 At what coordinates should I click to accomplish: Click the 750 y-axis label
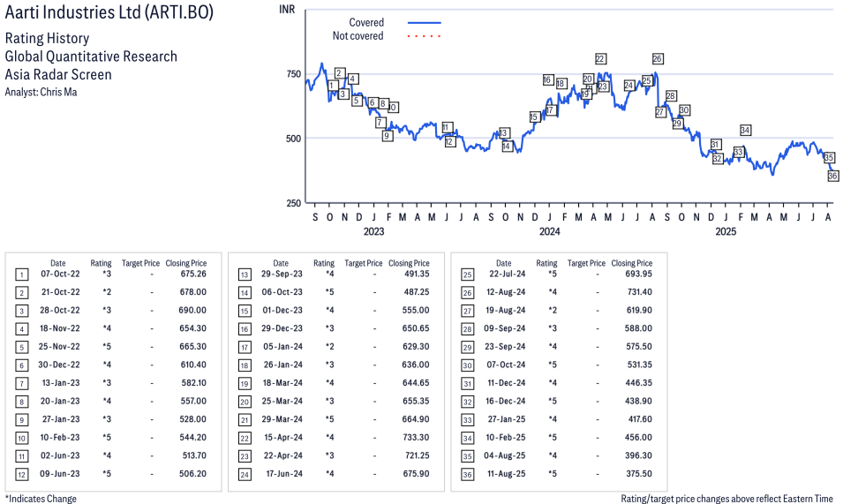[294, 74]
